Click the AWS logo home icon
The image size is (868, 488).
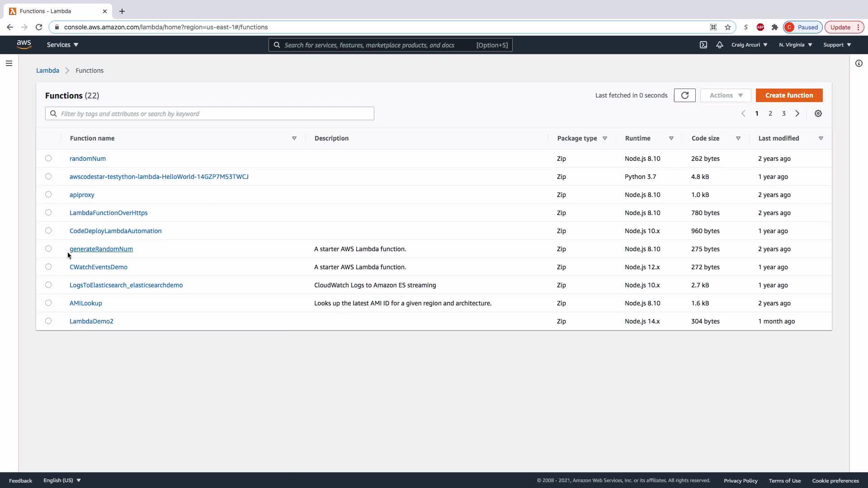(x=24, y=44)
